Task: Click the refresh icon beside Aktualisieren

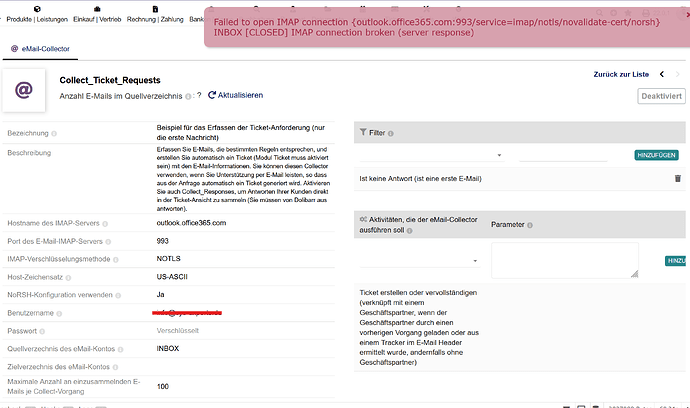Action: coord(212,95)
